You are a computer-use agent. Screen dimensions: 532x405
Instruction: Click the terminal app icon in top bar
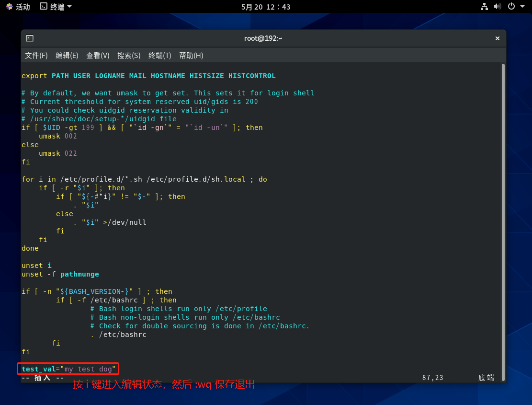tap(44, 7)
